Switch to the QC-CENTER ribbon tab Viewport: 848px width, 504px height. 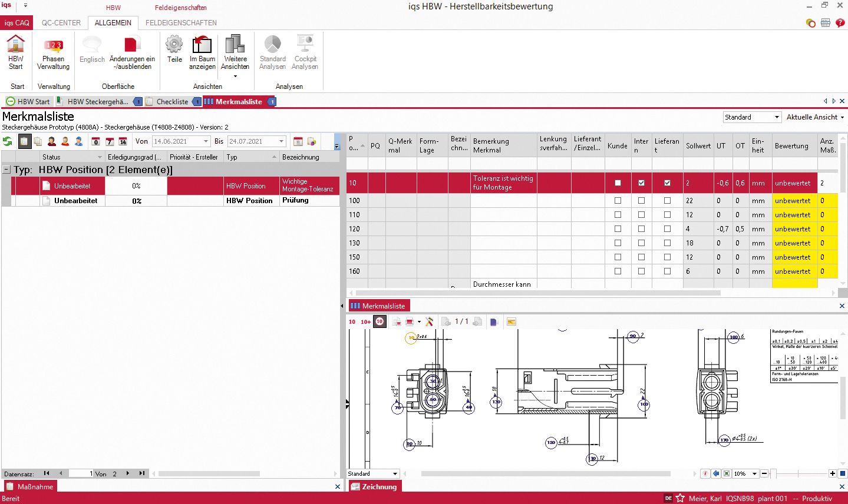(x=61, y=23)
